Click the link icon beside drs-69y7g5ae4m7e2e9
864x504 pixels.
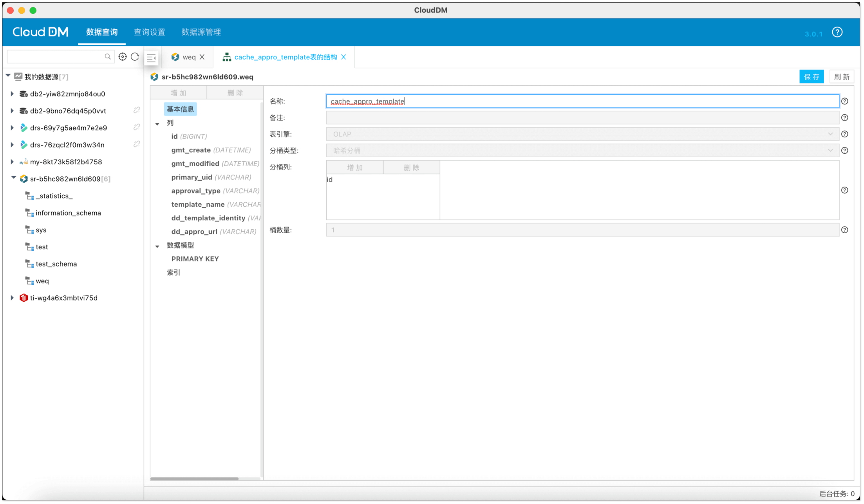pyautogui.click(x=137, y=127)
